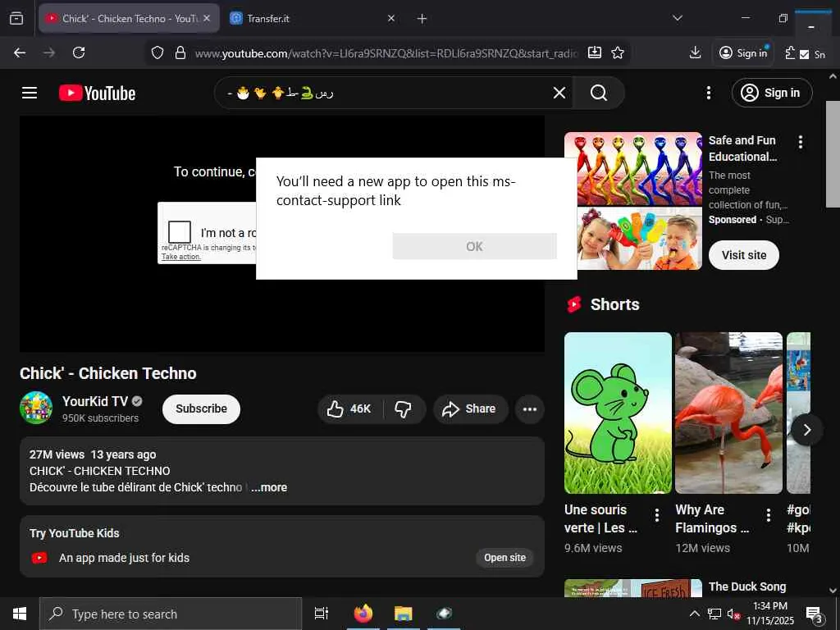The height and width of the screenshot is (630, 840).
Task: Open File Explorer from the taskbar
Action: point(404,614)
